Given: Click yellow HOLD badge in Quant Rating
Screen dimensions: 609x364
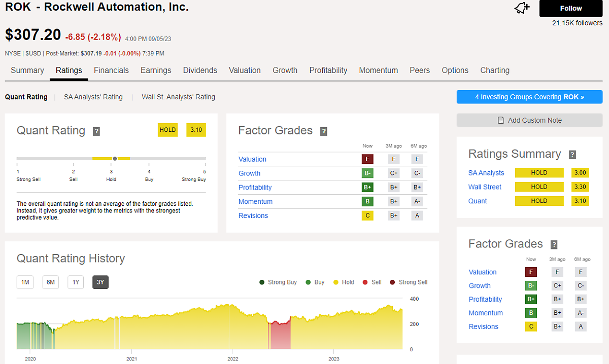Looking at the screenshot, I should pos(167,130).
